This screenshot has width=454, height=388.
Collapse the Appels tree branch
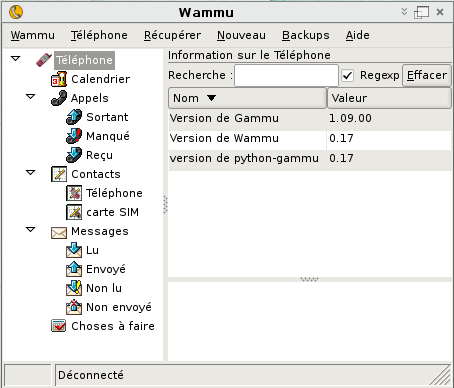click(x=30, y=97)
